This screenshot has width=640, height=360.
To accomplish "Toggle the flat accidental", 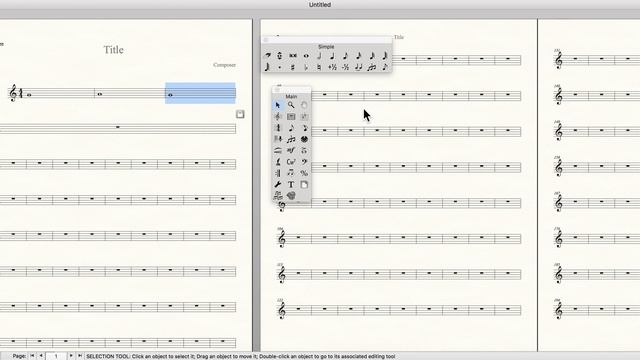I will click(x=306, y=67).
